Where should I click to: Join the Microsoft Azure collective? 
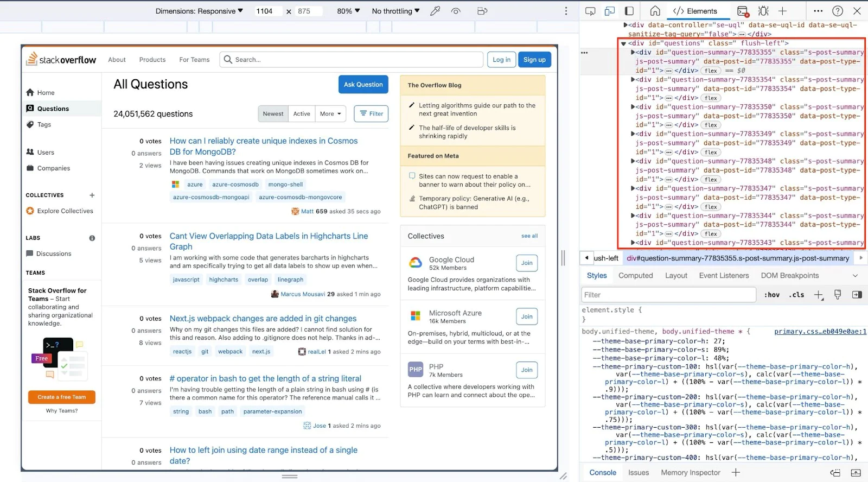pos(527,316)
